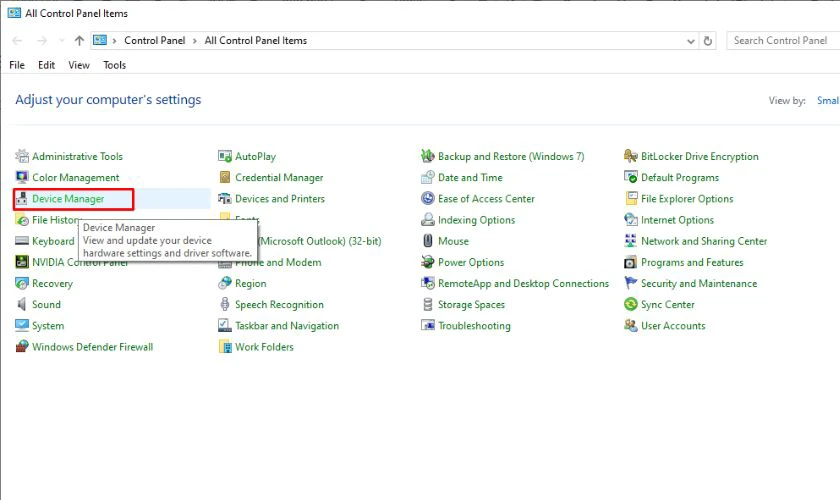The width and height of the screenshot is (840, 500).
Task: Click the Recovery icon
Action: pos(22,283)
